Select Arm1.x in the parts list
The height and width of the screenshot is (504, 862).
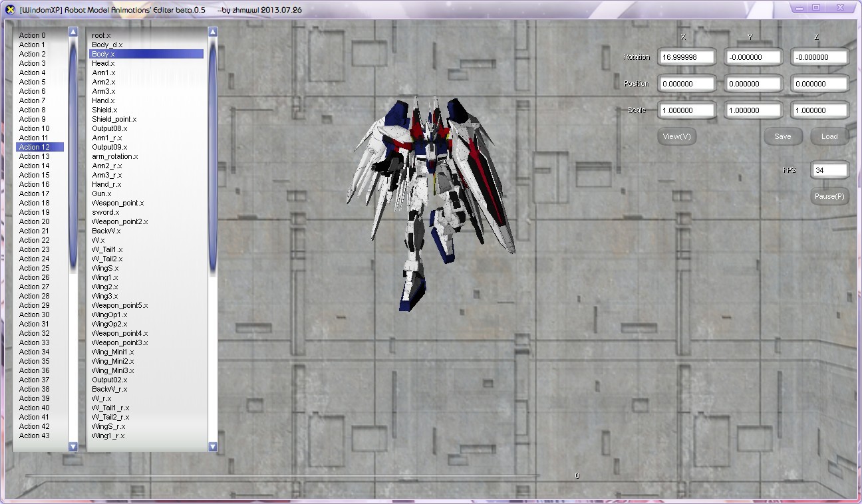[x=146, y=72]
